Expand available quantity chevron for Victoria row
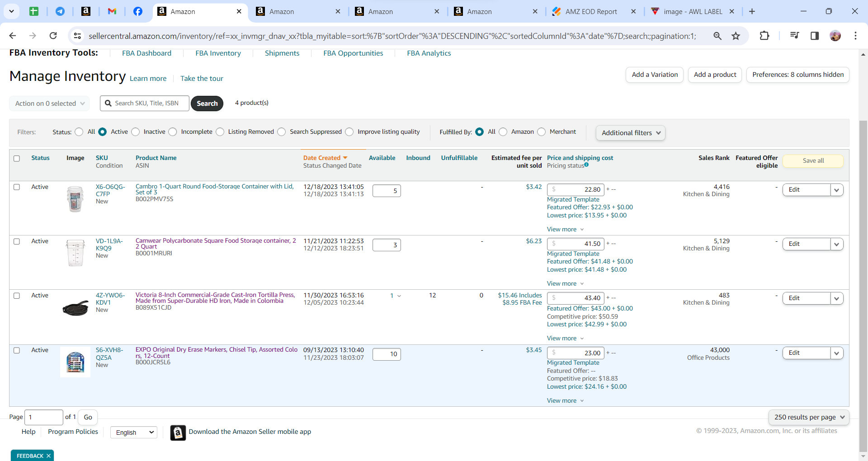The width and height of the screenshot is (868, 461). 399,296
